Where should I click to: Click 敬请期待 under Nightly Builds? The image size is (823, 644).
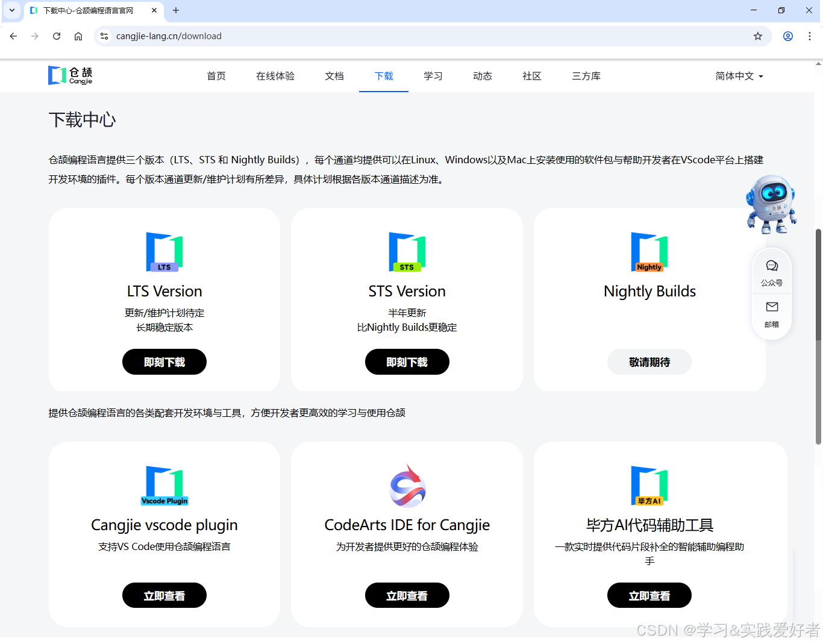tap(649, 362)
